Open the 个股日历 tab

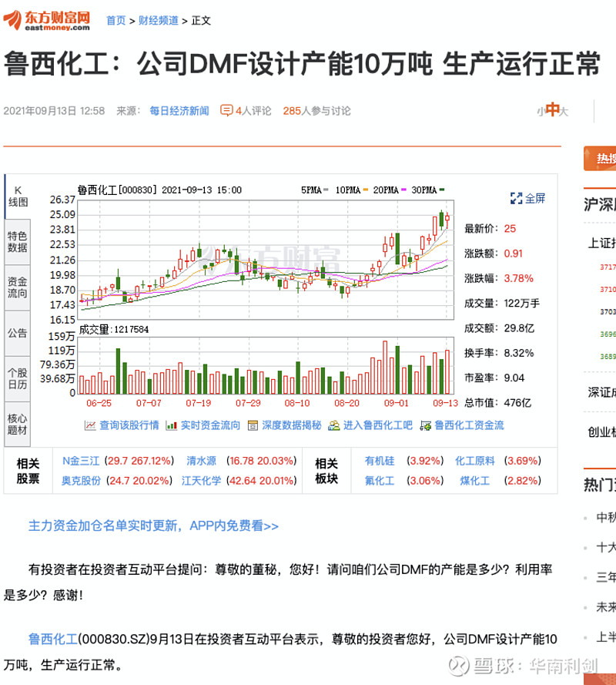[18, 379]
